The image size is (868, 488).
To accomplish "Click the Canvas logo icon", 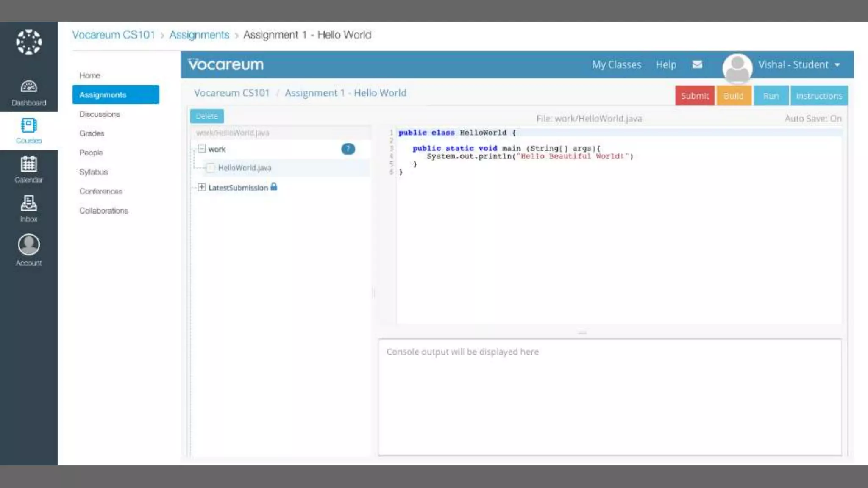I will pyautogui.click(x=29, y=42).
